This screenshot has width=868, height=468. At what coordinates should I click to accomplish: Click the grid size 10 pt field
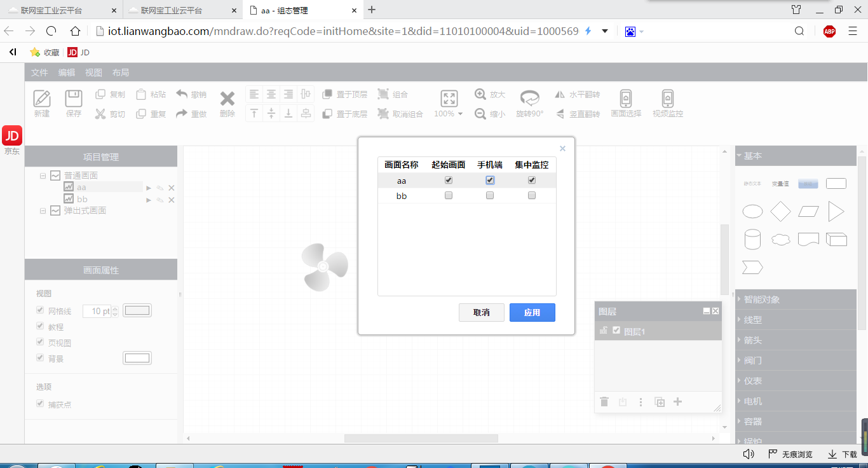click(x=97, y=311)
